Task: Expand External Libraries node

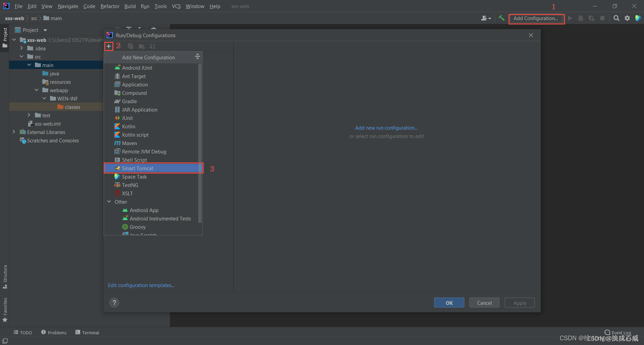Action: [14, 132]
